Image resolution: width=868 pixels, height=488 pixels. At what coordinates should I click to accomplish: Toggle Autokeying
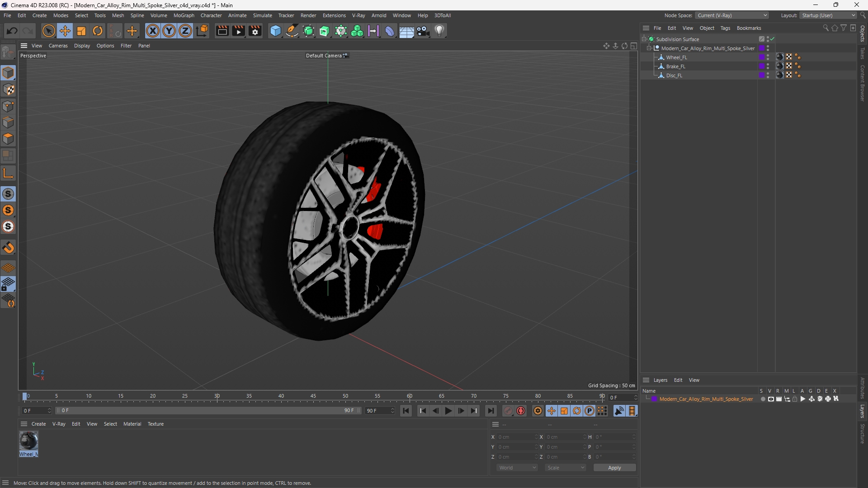tap(521, 411)
